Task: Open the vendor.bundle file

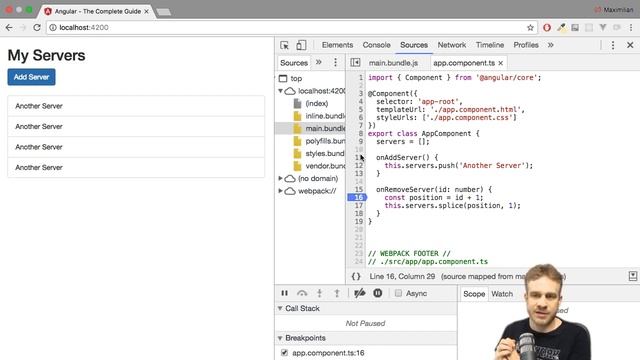Action: pos(325,166)
